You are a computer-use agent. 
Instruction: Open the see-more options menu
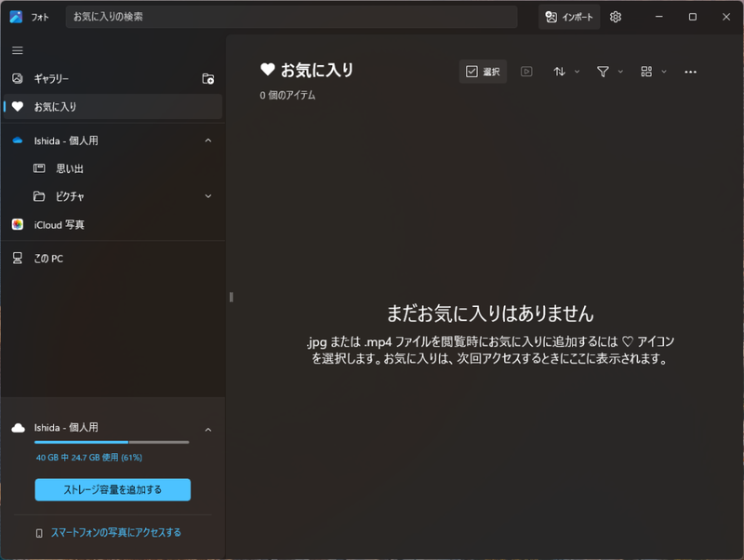pyautogui.click(x=690, y=71)
